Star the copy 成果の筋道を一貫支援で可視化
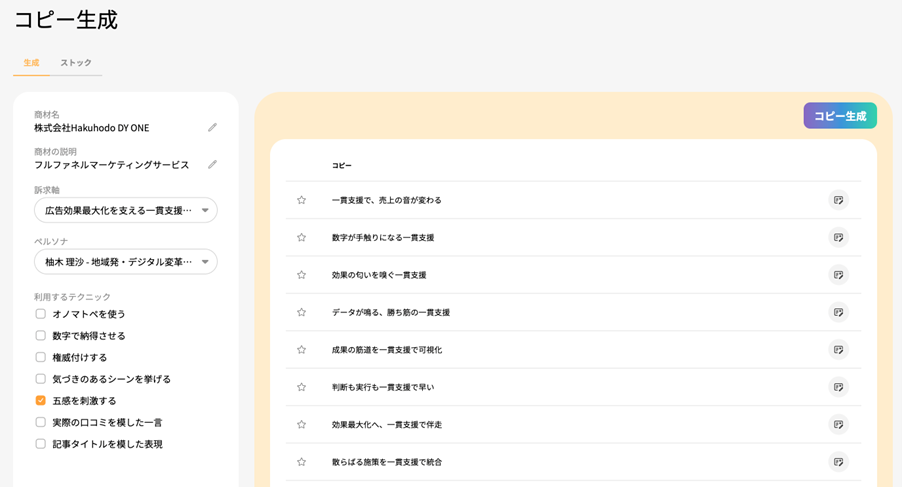 pos(301,350)
